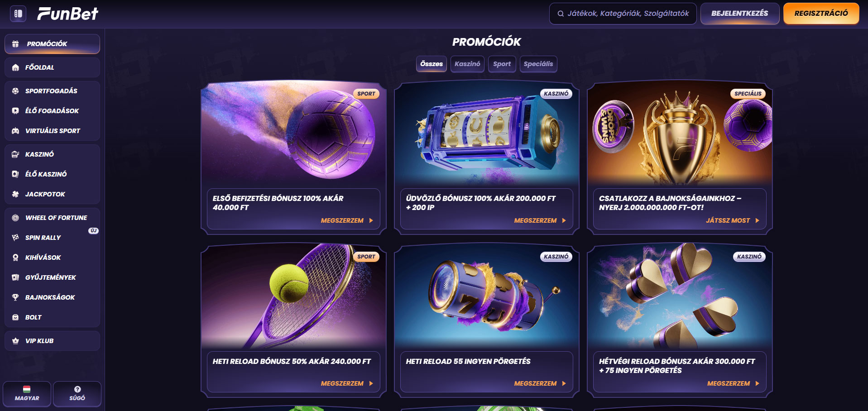Click the Sportfogadás soccer ball icon

pyautogui.click(x=15, y=91)
